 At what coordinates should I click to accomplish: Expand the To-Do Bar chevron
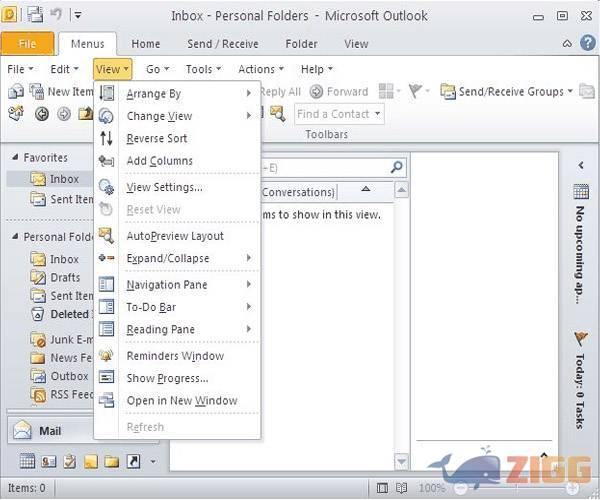[580, 165]
